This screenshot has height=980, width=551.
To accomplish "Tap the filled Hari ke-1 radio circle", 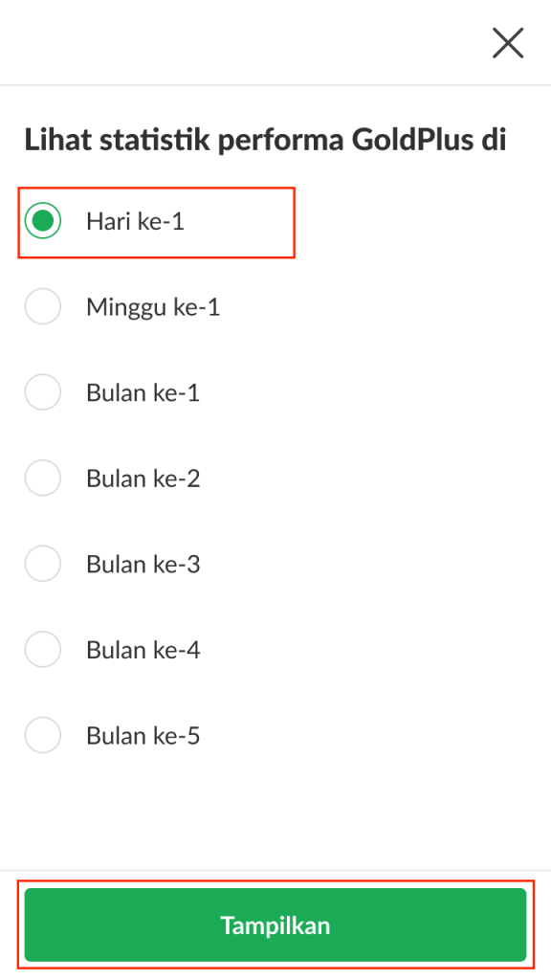I will 43,221.
